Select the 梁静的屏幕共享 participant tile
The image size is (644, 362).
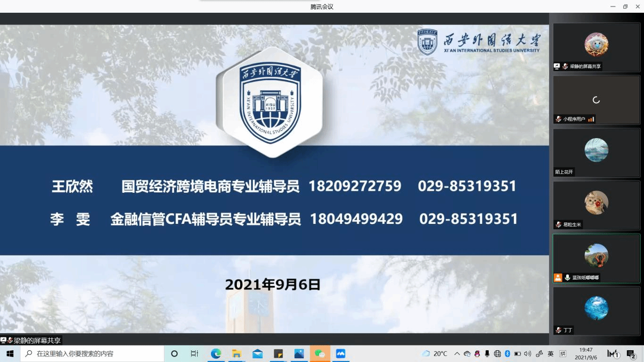coord(596,48)
